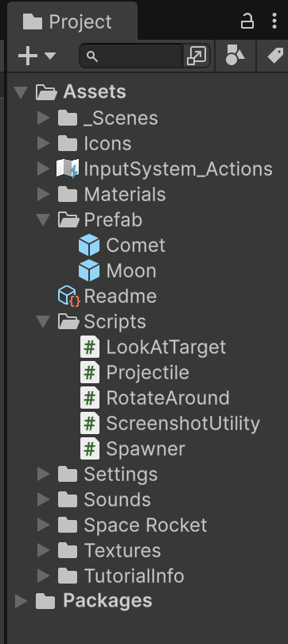Viewport: 288px width, 644px height.
Task: Click the TutorialInfo folder icon
Action: tap(68, 576)
